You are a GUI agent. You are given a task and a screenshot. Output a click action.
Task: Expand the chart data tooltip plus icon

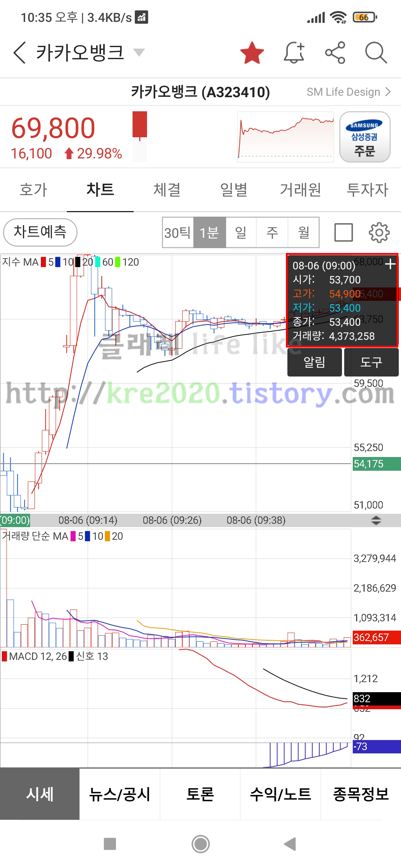coord(390,264)
